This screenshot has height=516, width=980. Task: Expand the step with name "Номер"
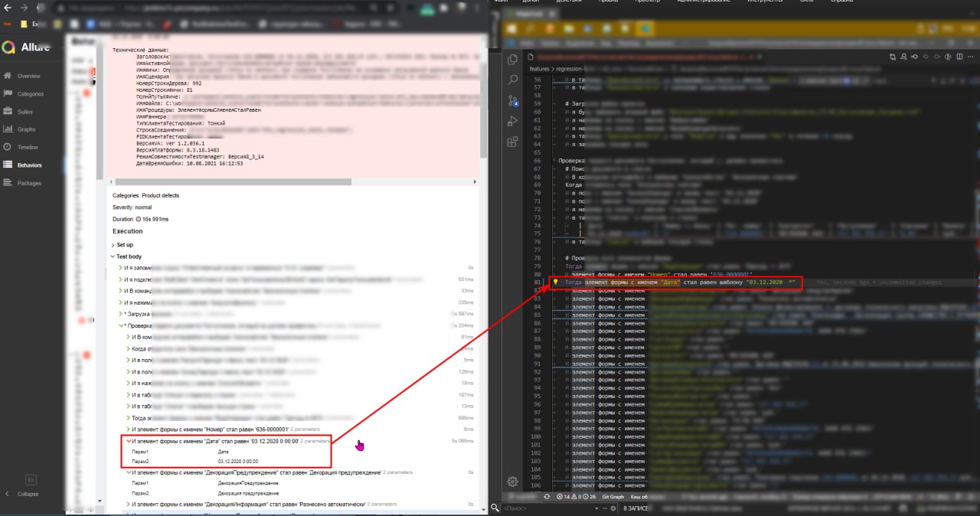click(129, 429)
